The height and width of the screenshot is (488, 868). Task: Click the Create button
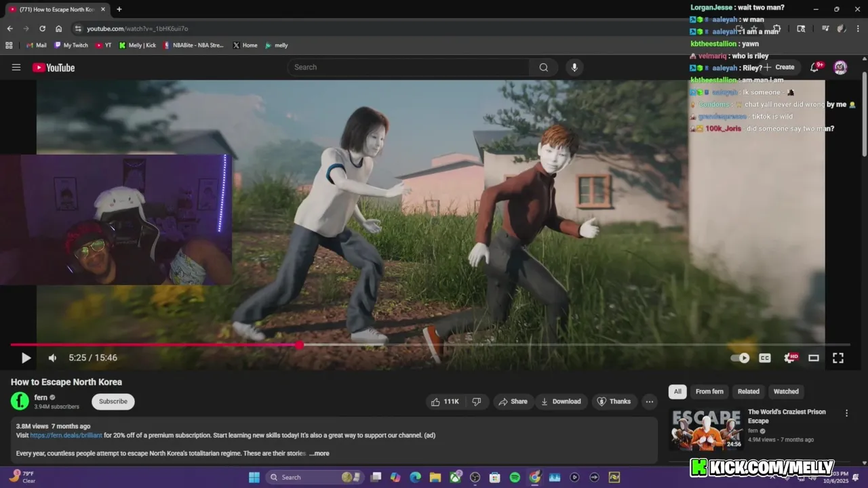click(779, 67)
